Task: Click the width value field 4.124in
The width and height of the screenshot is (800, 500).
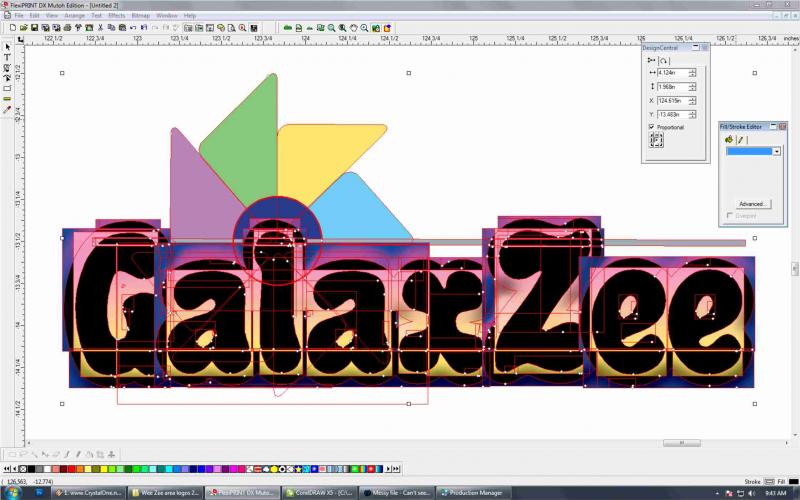Action: 673,73
